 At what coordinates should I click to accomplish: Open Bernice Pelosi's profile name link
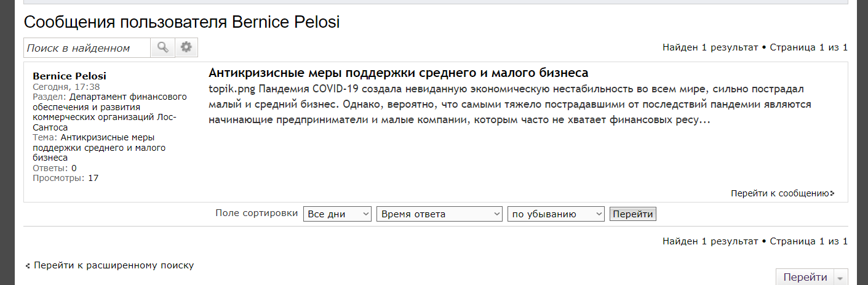(x=70, y=76)
